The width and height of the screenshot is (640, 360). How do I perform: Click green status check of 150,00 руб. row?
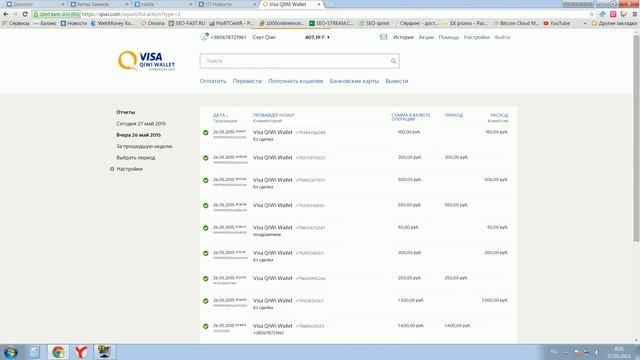pos(206,133)
